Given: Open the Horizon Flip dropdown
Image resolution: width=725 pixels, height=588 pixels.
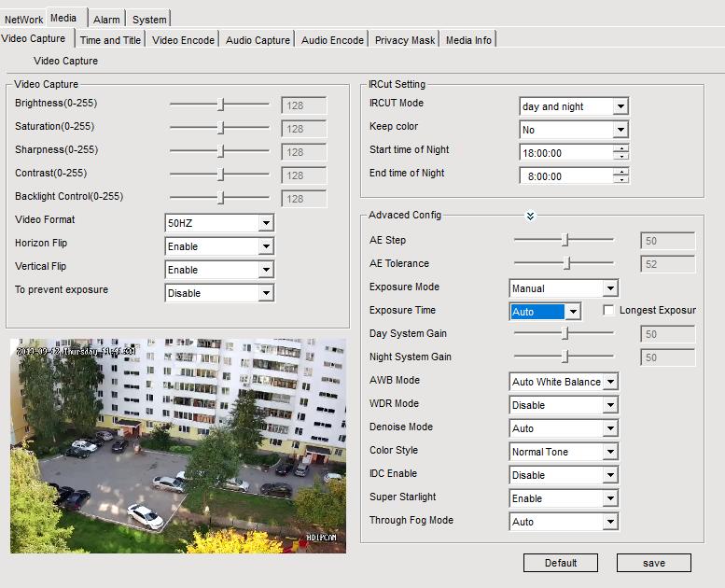Looking at the screenshot, I should (x=266, y=246).
